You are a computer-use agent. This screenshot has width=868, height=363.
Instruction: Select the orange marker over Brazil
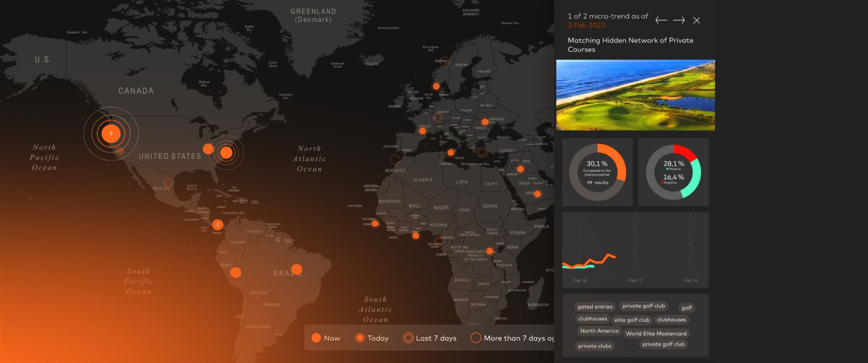[297, 269]
